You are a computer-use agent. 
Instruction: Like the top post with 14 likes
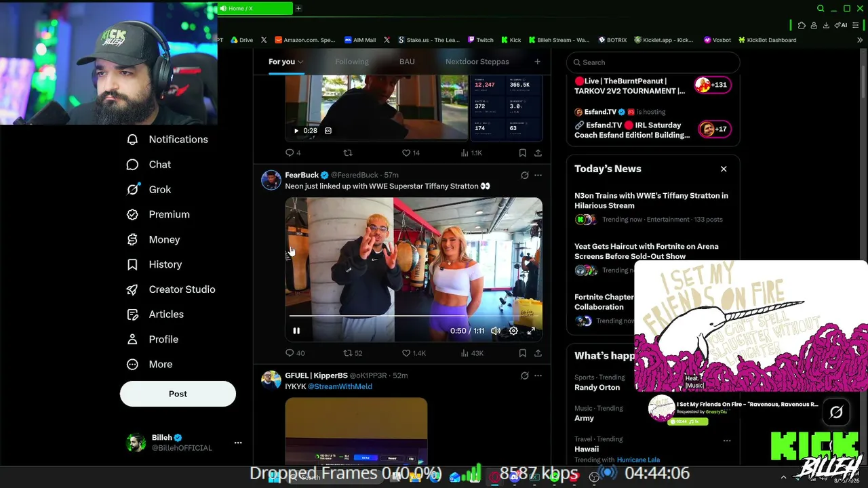coord(406,153)
